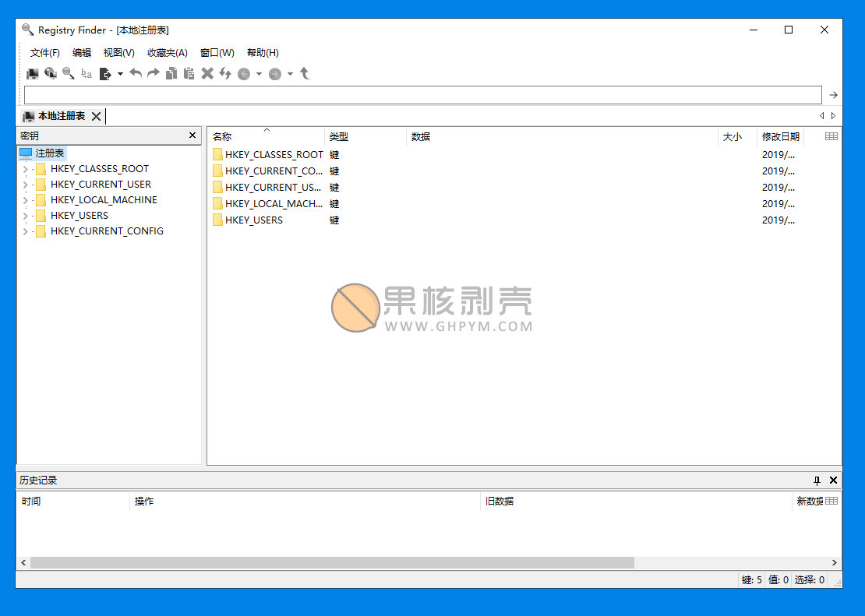Click the navigate forward circle button
The height and width of the screenshot is (616, 865).
tap(275, 74)
